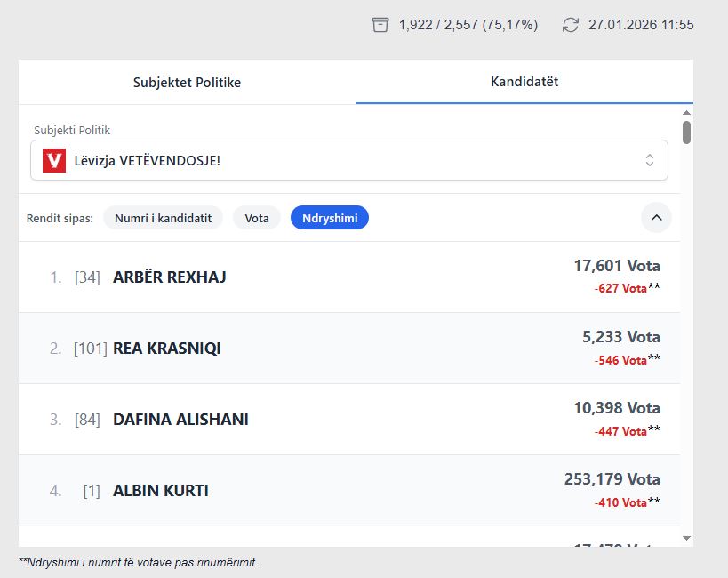Click Dafina Alishani's name
Viewport: 728px width, 578px height.
(x=180, y=420)
